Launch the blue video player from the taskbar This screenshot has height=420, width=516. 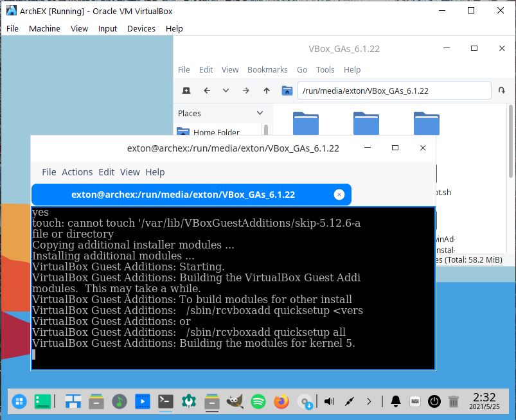click(143, 401)
